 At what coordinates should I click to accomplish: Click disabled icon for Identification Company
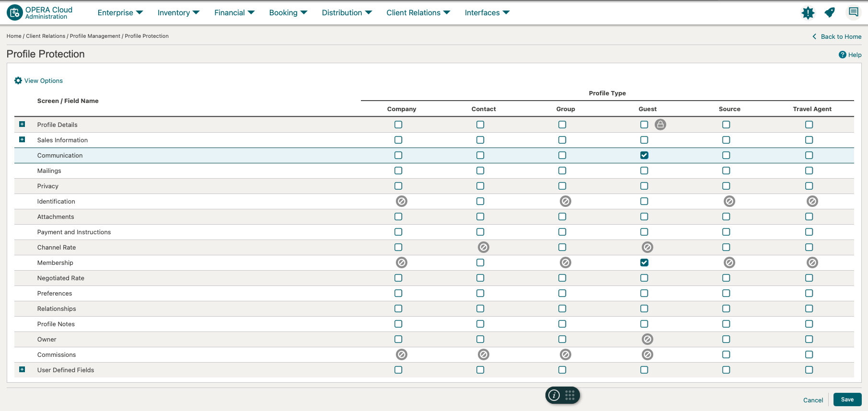click(402, 201)
